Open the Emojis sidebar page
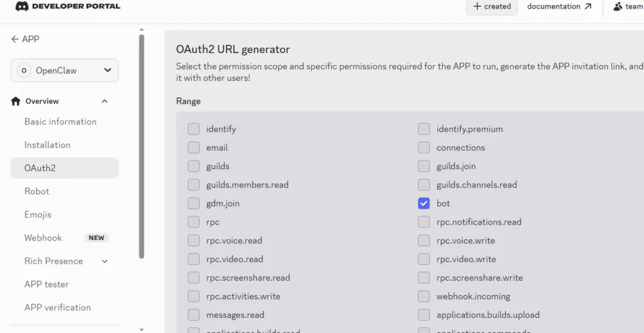 pos(38,215)
